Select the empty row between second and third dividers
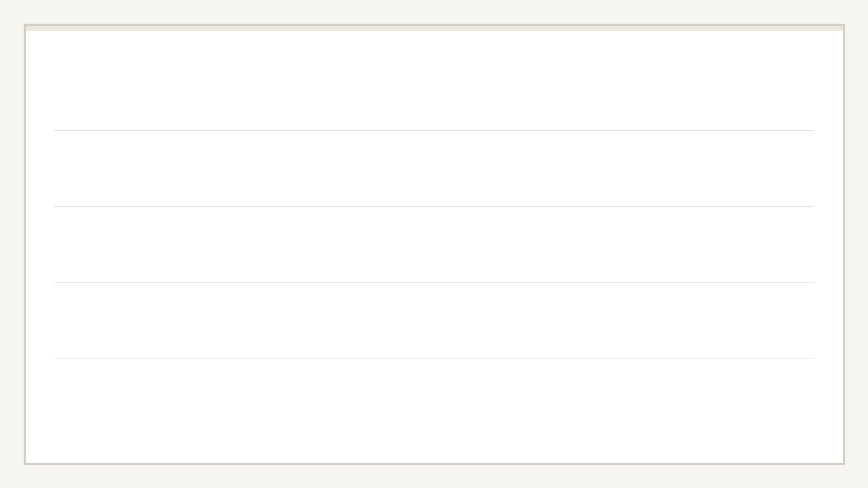868x488 pixels. [434, 244]
